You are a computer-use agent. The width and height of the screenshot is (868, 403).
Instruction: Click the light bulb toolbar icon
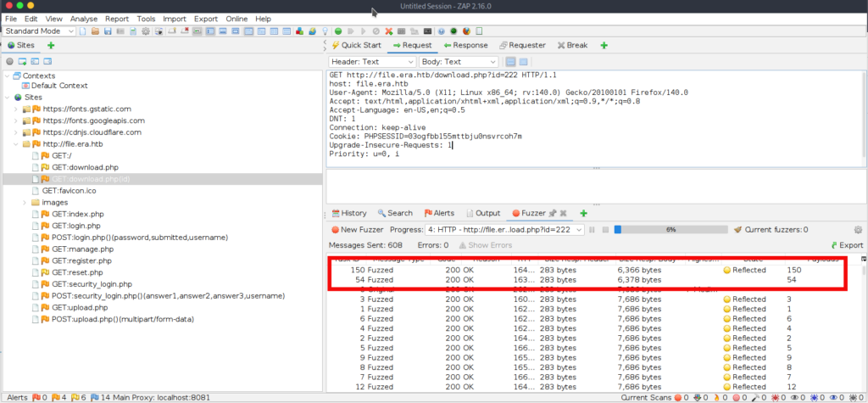(x=325, y=31)
